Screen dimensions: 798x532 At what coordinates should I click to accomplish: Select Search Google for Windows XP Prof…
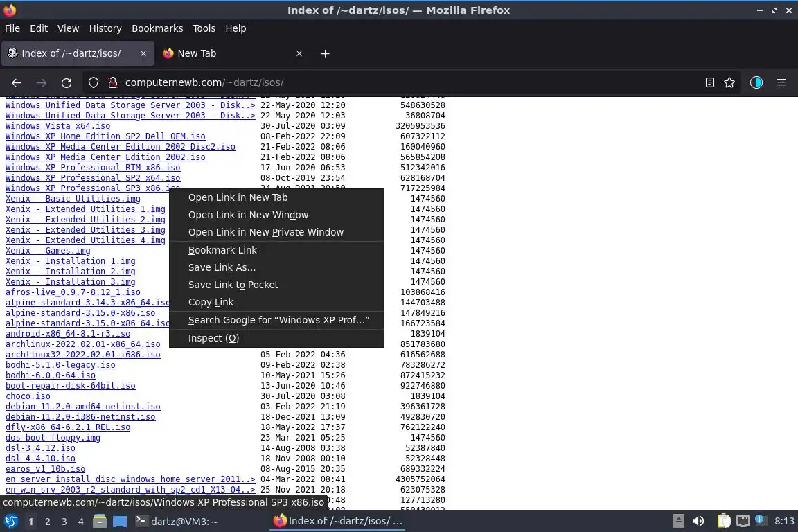(276, 320)
